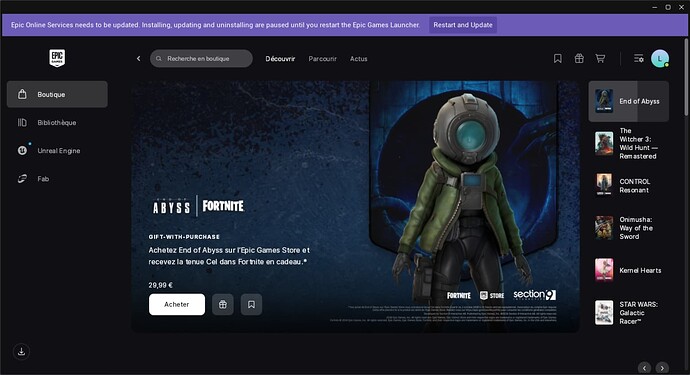The height and width of the screenshot is (375, 690).
Task: Click the update notice text in purple banner
Action: coord(215,25)
